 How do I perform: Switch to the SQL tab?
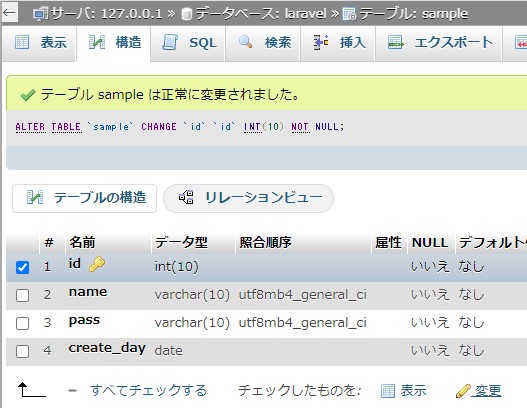coord(189,43)
